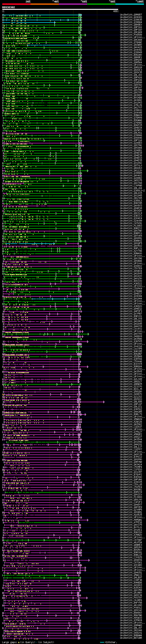Select the UniRef100_Q40402 label
This screenshot has height=644, width=146.
click(131, 175)
